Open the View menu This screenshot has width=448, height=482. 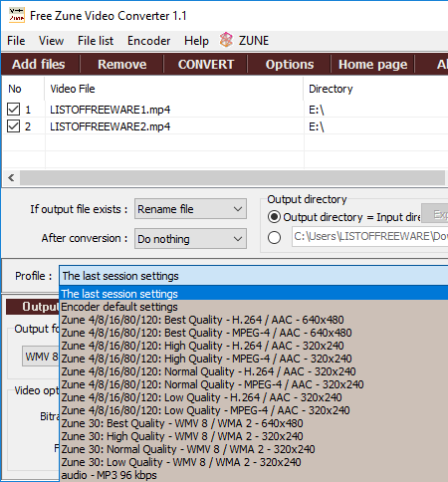click(x=51, y=41)
